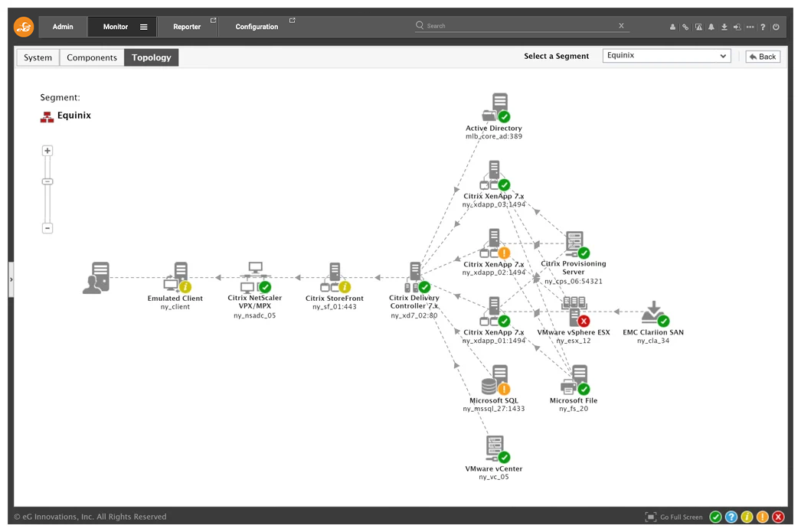Select the Citrix StoreFront node icon
Screen dimensions: 801x532
coord(335,278)
